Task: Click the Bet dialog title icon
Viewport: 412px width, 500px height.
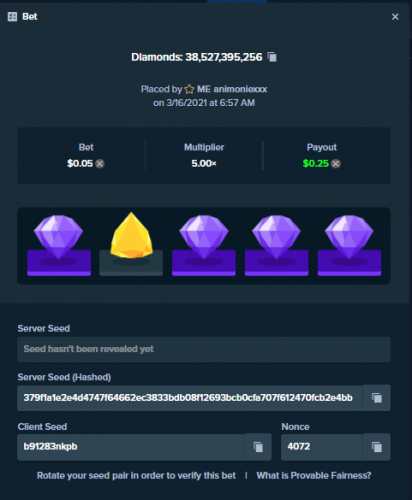Action: point(12,17)
